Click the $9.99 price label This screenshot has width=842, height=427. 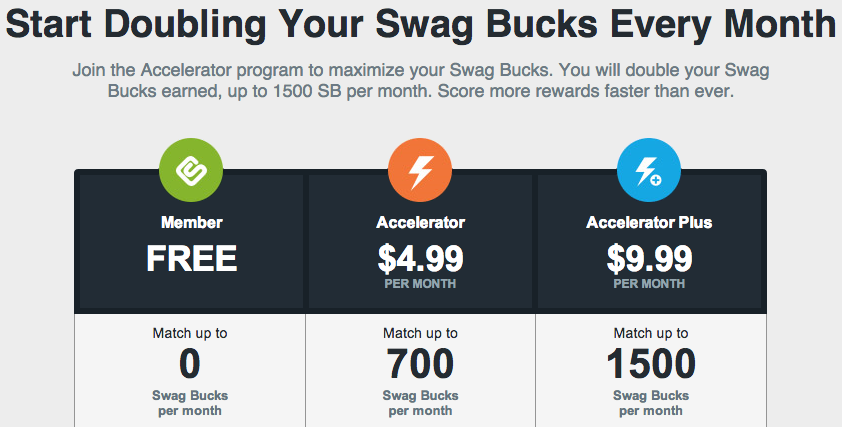649,258
